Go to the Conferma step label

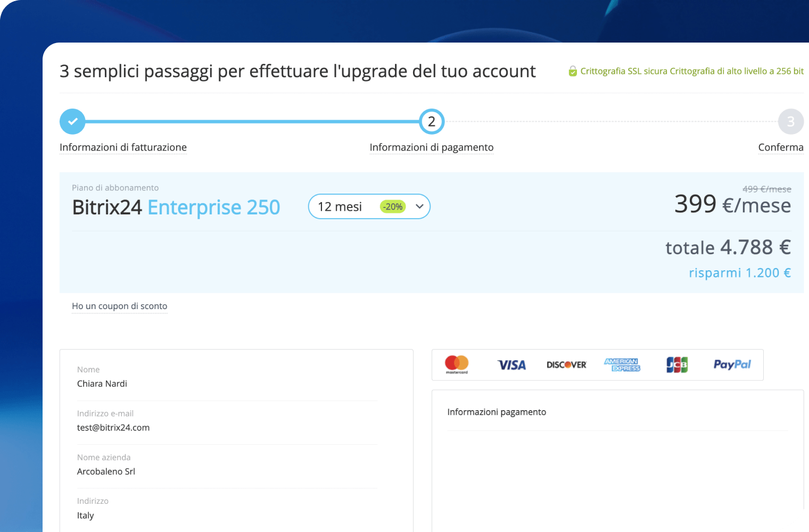[781, 147]
